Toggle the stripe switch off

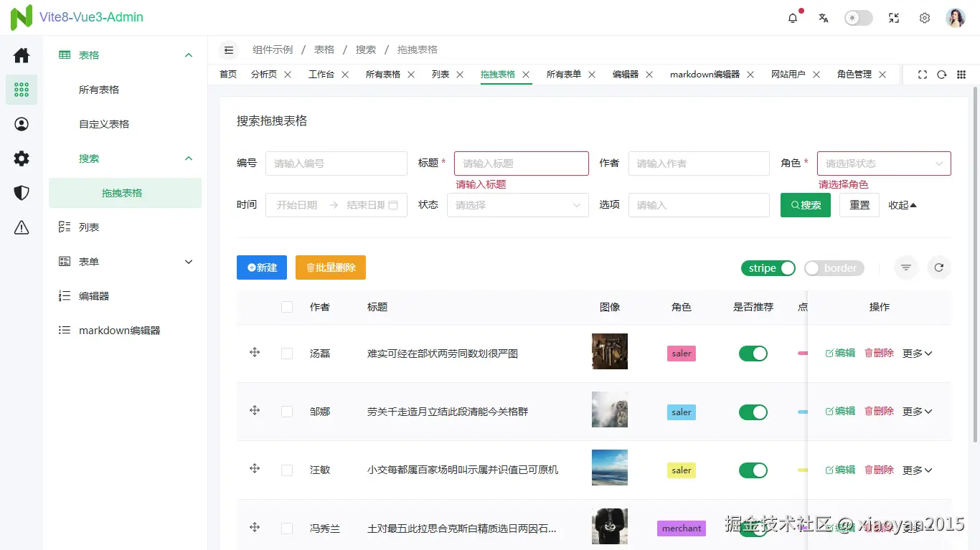point(768,268)
